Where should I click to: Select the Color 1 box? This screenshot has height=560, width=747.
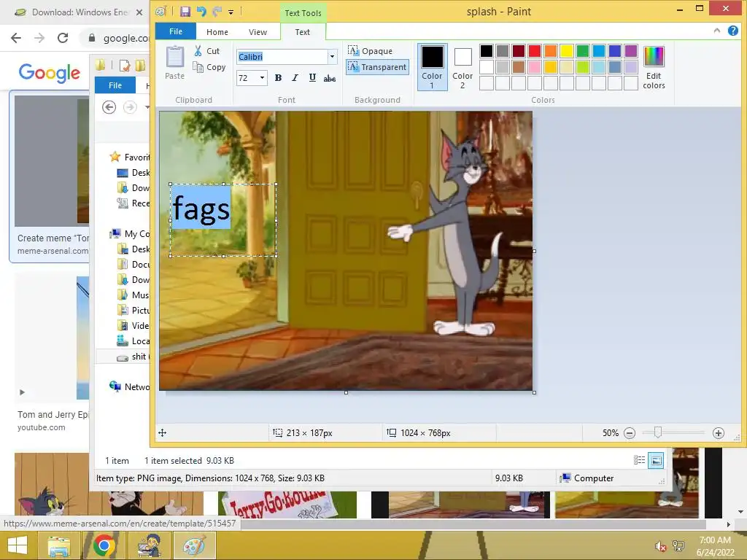coord(432,67)
